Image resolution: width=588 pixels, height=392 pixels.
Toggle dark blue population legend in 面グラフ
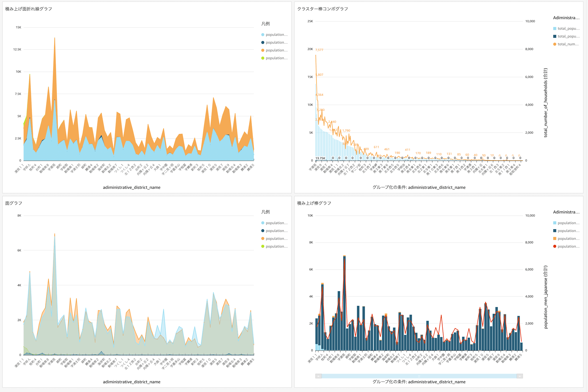tap(274, 231)
